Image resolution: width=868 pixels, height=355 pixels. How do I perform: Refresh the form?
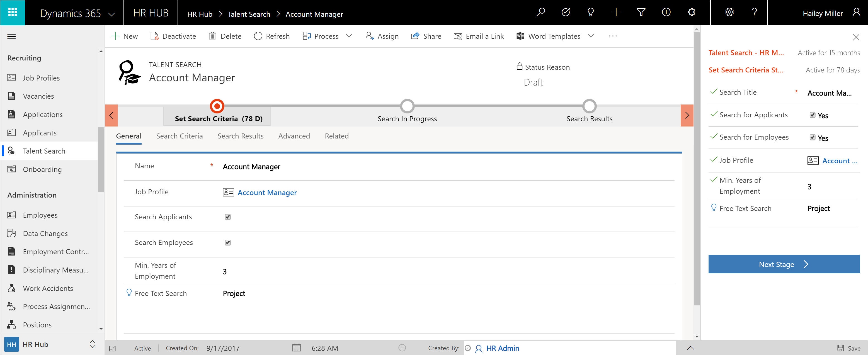pyautogui.click(x=271, y=36)
